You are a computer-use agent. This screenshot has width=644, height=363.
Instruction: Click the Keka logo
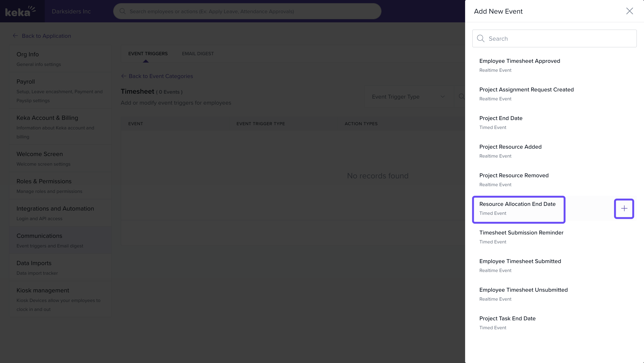(x=21, y=11)
